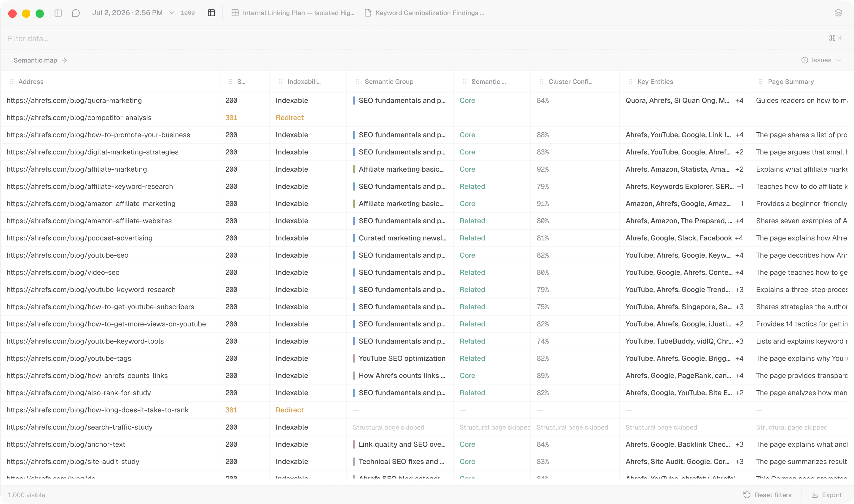
Task: Click the Indexability column drag handle
Action: pyautogui.click(x=280, y=82)
